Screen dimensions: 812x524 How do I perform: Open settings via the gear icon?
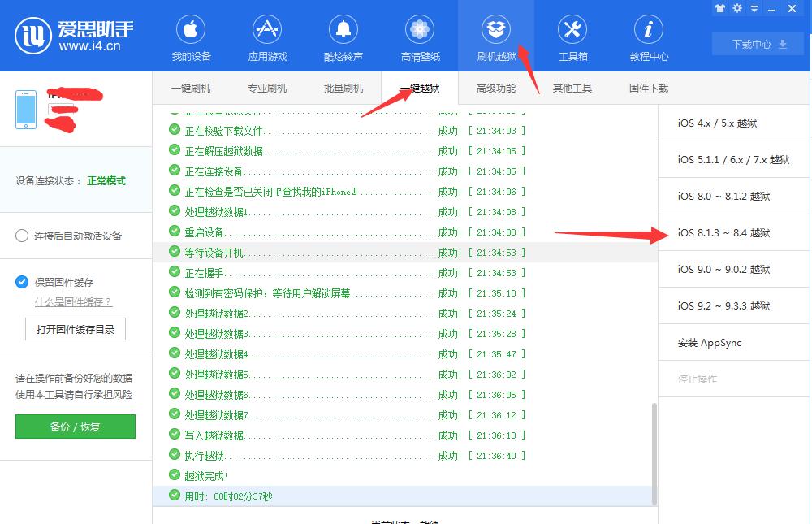coord(736,8)
